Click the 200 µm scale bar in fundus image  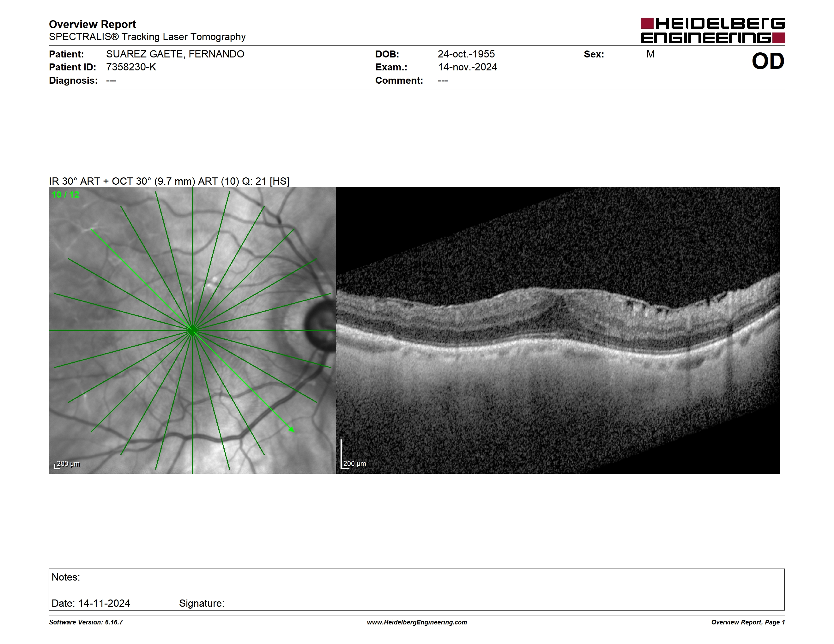(67, 464)
